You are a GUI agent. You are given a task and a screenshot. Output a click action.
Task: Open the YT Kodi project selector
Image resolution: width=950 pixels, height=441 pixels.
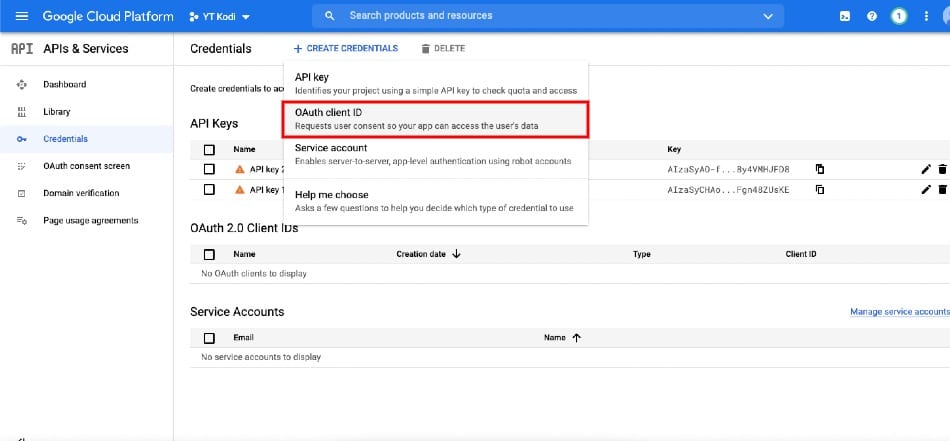tap(219, 16)
